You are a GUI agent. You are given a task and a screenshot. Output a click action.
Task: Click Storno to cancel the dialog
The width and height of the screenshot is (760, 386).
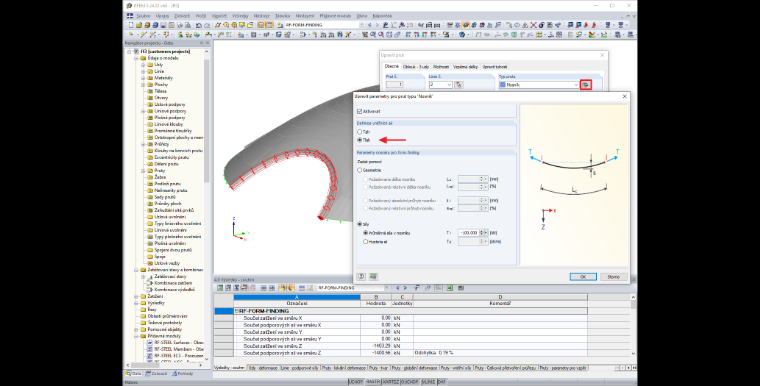pyautogui.click(x=613, y=276)
